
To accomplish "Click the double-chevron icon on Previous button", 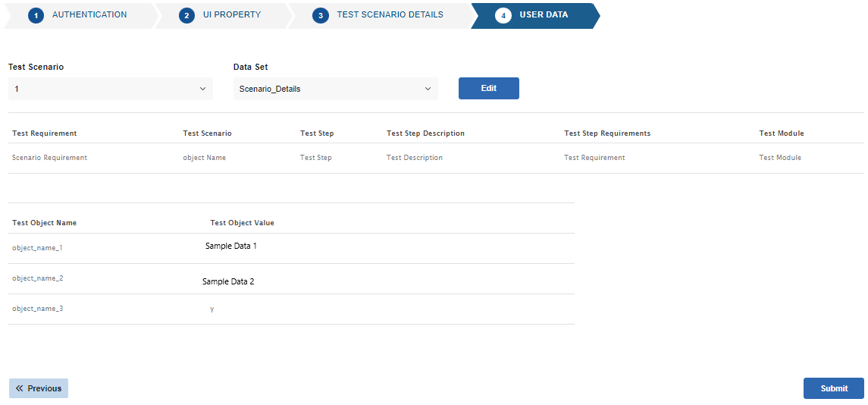I will click(20, 388).
